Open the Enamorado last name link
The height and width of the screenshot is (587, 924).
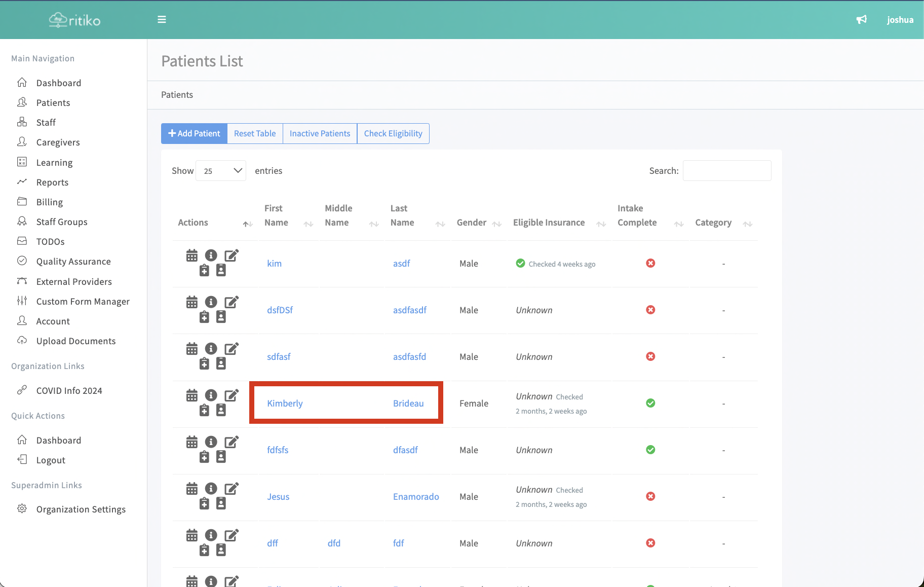pos(416,497)
